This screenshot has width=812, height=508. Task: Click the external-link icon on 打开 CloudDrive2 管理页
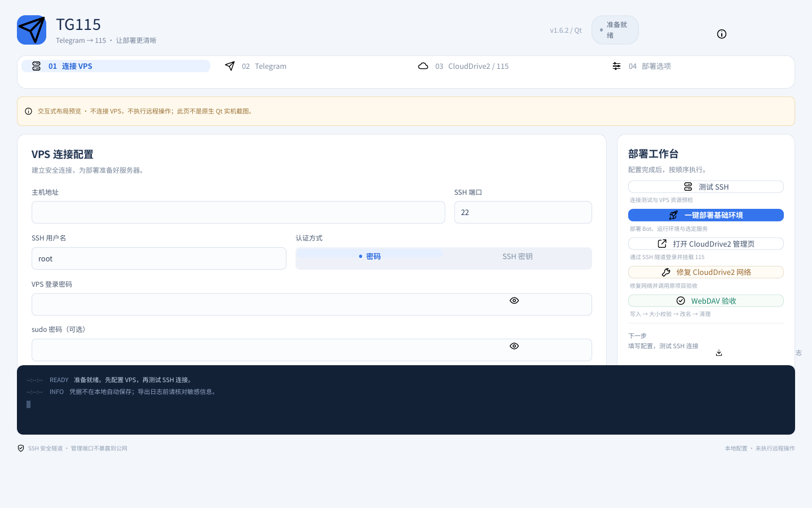(662, 244)
